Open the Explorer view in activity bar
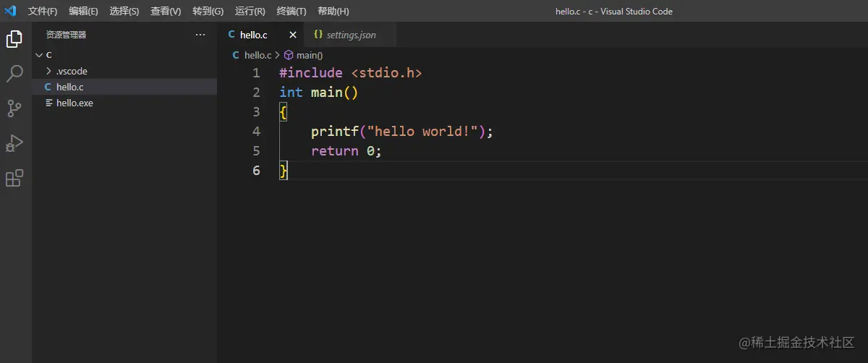868x363 pixels. click(x=14, y=39)
